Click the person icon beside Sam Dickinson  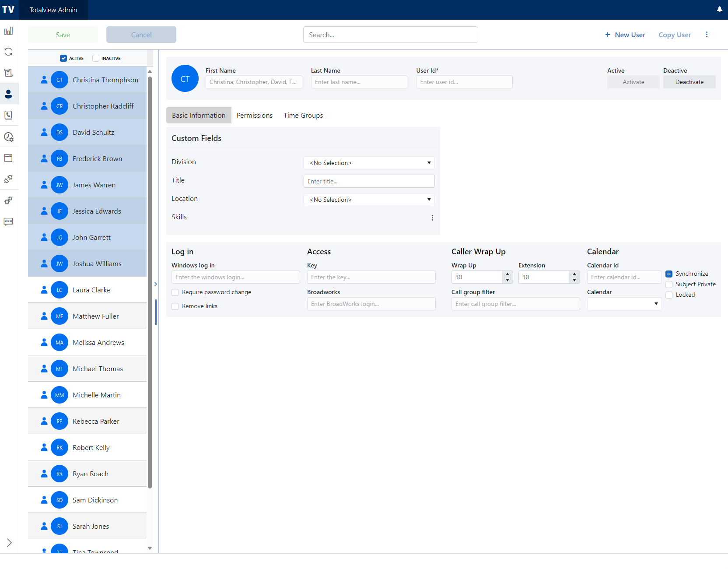[x=44, y=500]
